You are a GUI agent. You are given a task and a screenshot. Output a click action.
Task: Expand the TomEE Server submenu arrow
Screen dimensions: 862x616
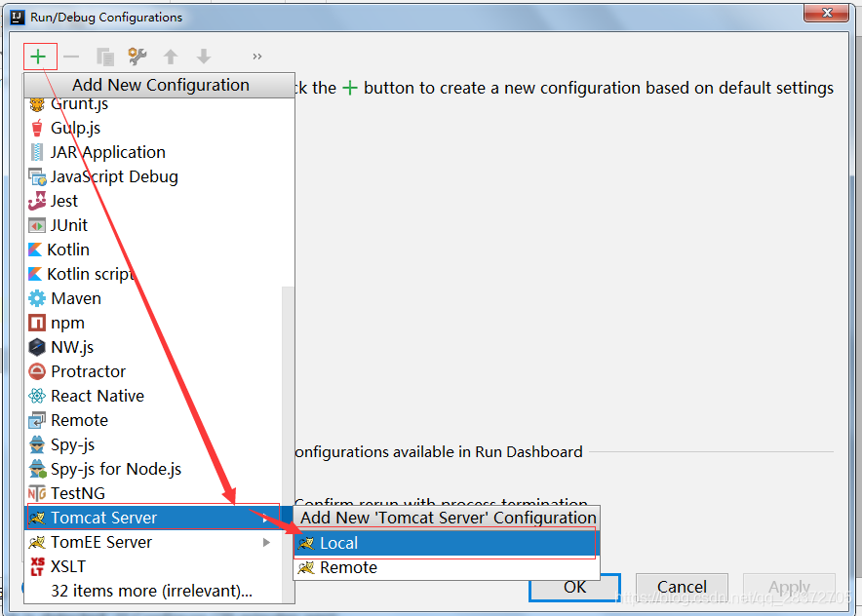[266, 542]
